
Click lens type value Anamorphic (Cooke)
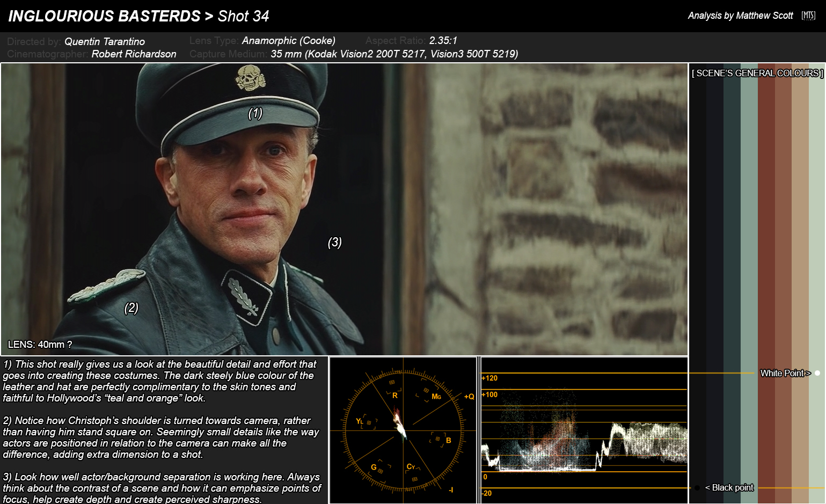[x=289, y=40]
